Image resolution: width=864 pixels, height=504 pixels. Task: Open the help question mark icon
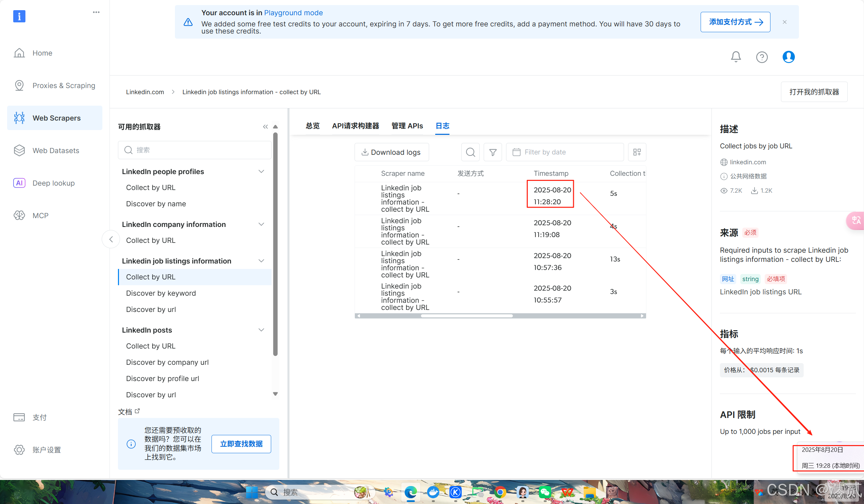point(762,57)
